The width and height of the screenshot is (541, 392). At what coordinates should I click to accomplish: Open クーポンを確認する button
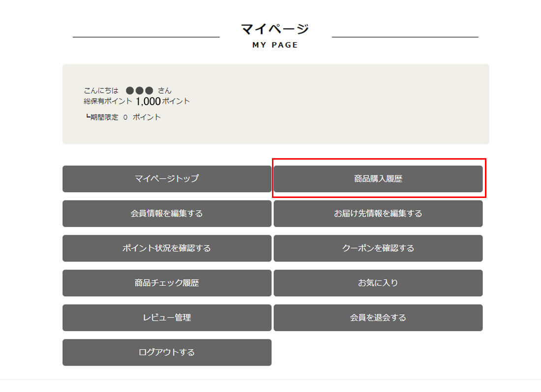(x=378, y=249)
